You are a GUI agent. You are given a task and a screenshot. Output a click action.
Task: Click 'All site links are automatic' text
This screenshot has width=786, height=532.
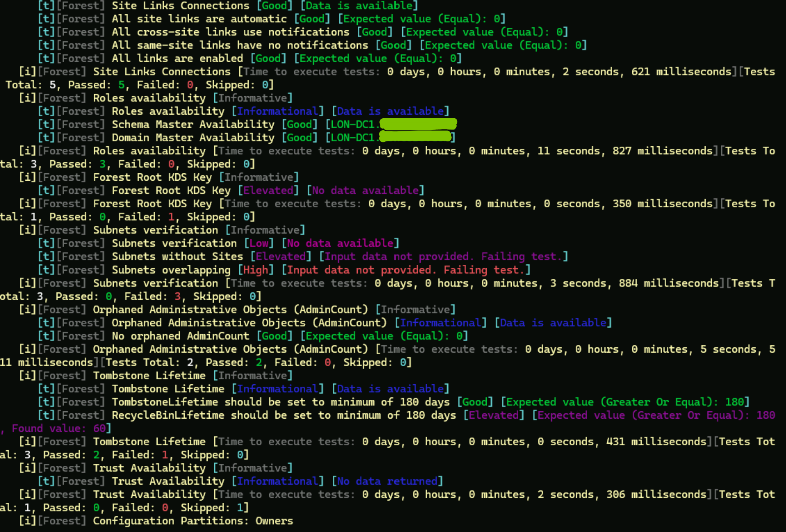(199, 19)
